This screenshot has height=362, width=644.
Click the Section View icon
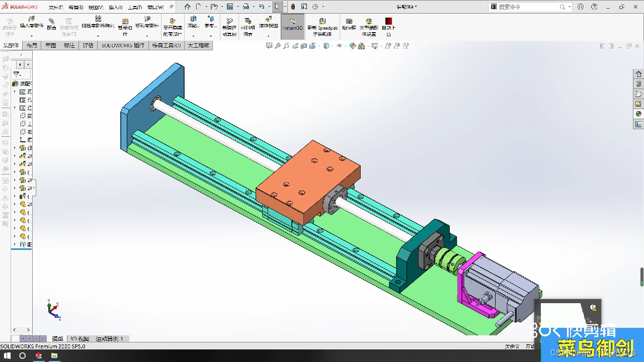click(x=304, y=46)
